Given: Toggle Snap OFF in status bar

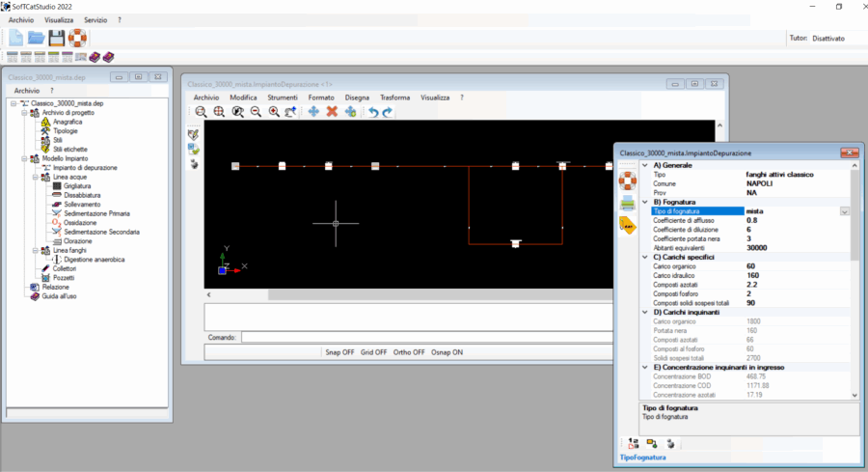Looking at the screenshot, I should point(339,352).
